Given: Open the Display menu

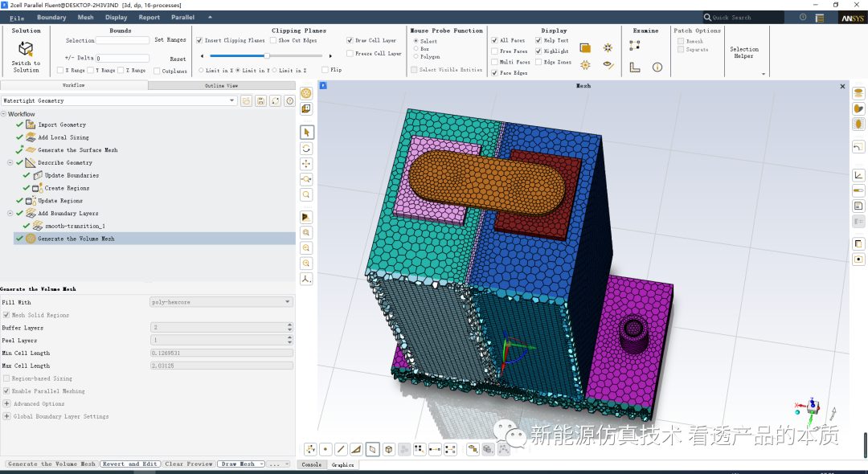Looking at the screenshot, I should coord(116,17).
